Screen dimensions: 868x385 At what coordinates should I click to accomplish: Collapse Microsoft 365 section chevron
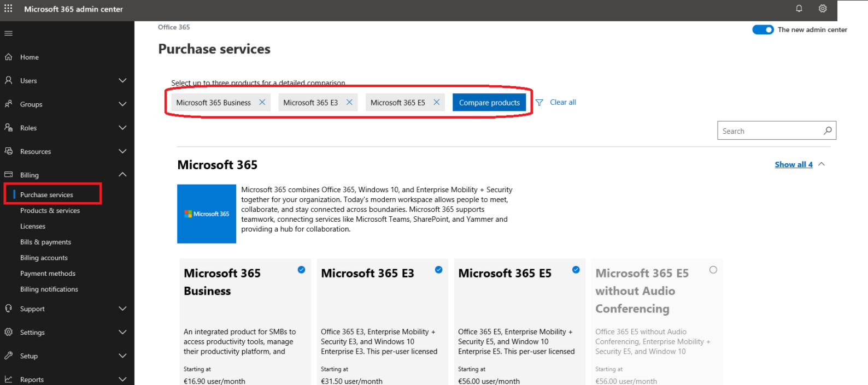click(x=822, y=164)
